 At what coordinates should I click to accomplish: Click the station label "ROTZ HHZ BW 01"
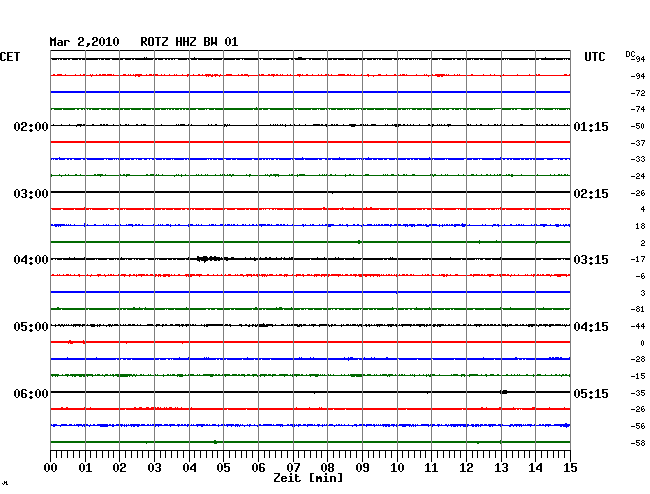point(189,42)
